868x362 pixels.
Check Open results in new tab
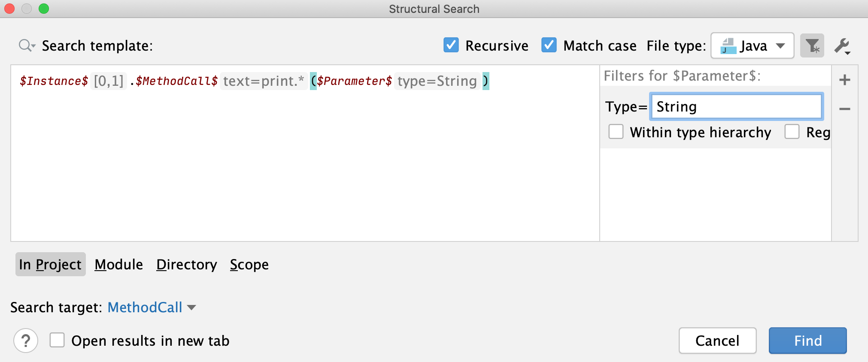click(x=57, y=340)
